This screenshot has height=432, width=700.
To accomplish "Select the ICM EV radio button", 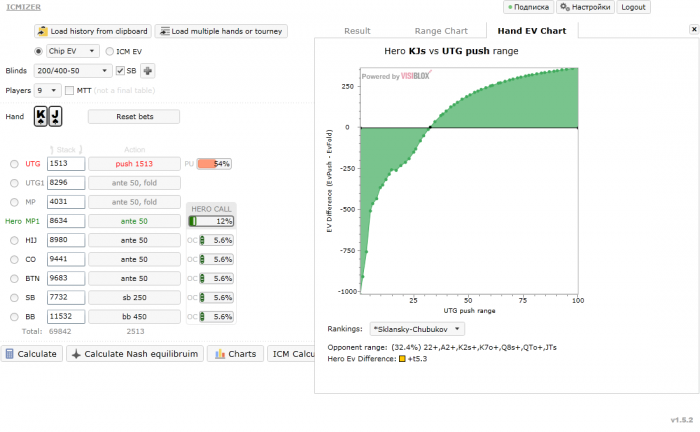I will [x=109, y=51].
